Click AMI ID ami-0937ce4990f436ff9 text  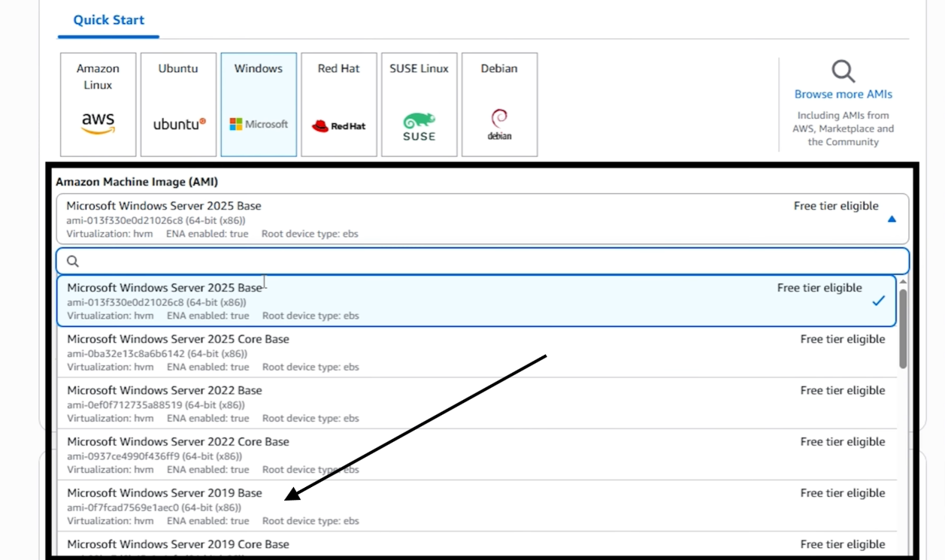pos(154,456)
